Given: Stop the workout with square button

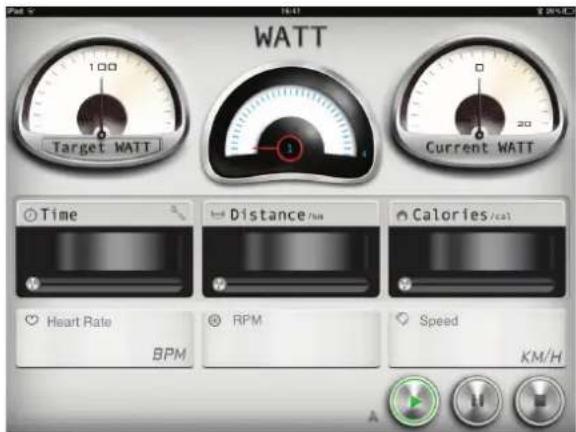Looking at the screenshot, I should click(540, 402).
